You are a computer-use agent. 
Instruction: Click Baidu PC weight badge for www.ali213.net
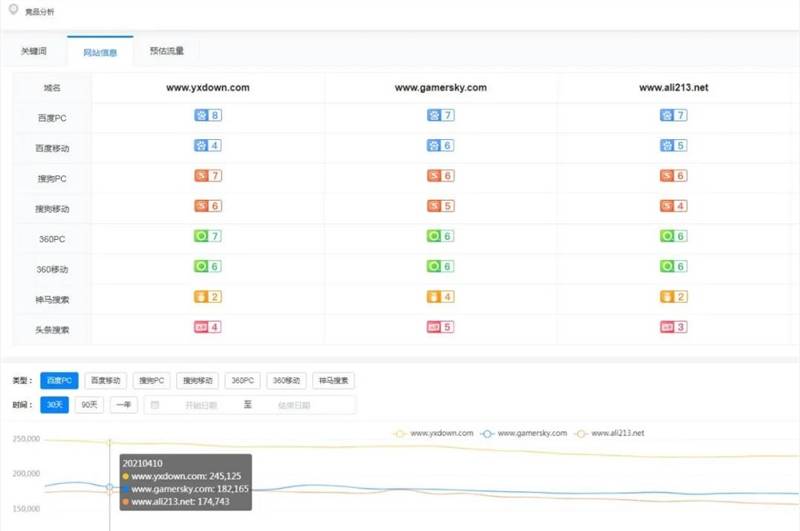673,115
